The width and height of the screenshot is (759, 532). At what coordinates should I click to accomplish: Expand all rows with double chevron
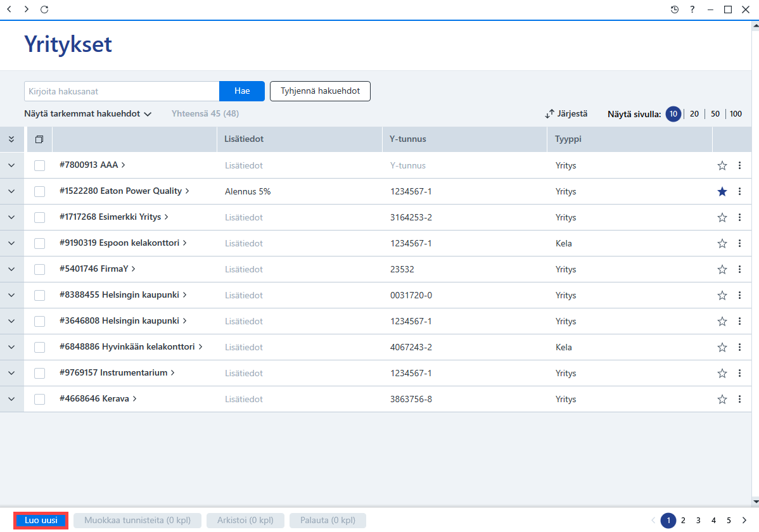(x=11, y=139)
